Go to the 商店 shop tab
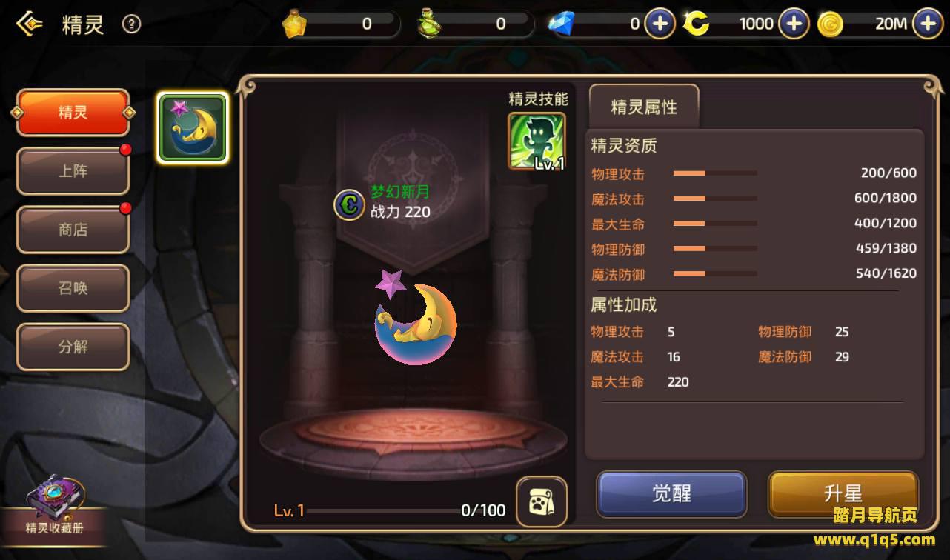Viewport: 950px width, 560px height. click(x=73, y=230)
